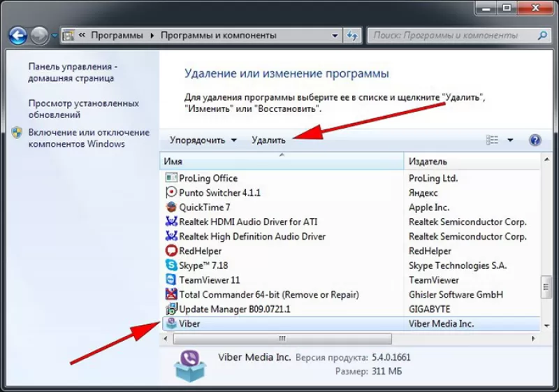The height and width of the screenshot is (392, 559).
Task: Minimize the Programs and Features window
Action: click(x=486, y=8)
